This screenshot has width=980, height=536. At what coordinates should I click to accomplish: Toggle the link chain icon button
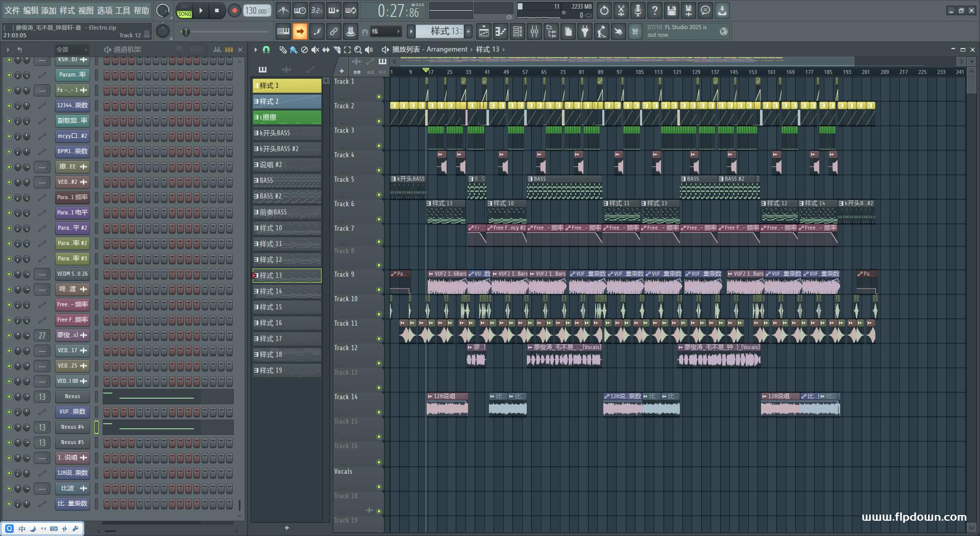(x=334, y=32)
